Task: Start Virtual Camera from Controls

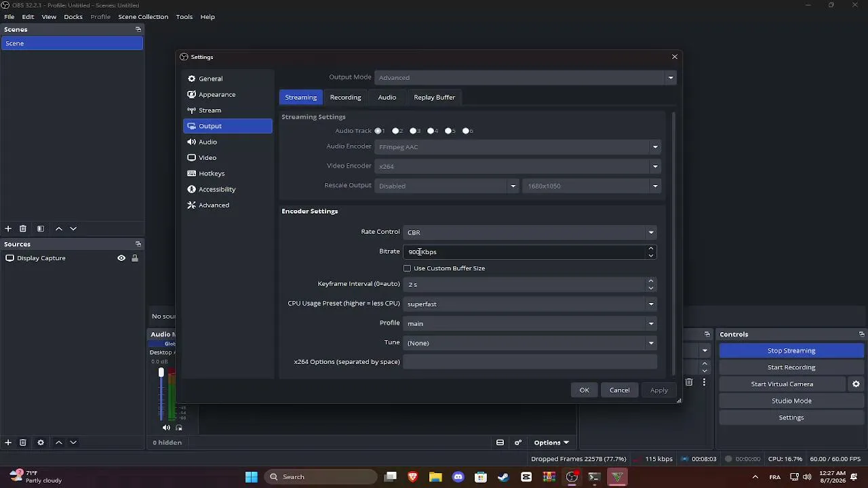Action: pos(782,384)
